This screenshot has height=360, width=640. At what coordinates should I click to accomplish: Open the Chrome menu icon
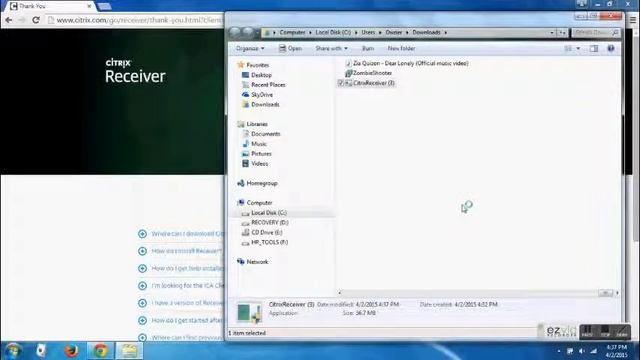(633, 20)
